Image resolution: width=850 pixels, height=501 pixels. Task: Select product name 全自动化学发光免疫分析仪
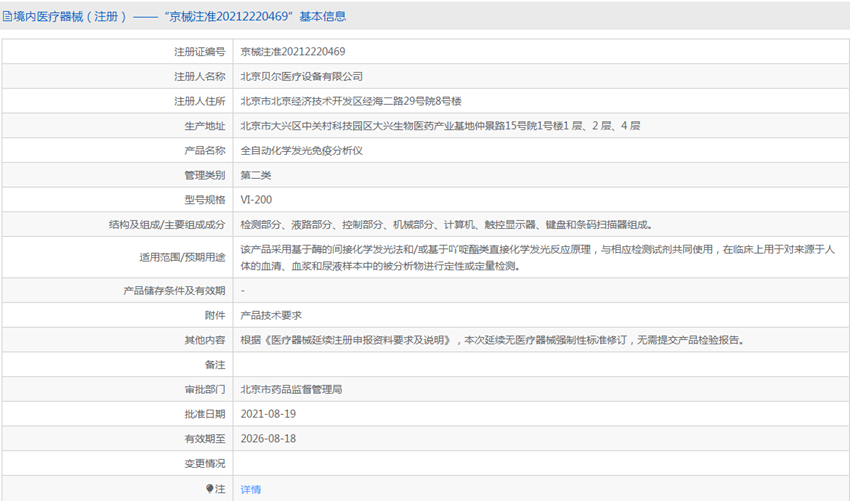[x=301, y=151]
